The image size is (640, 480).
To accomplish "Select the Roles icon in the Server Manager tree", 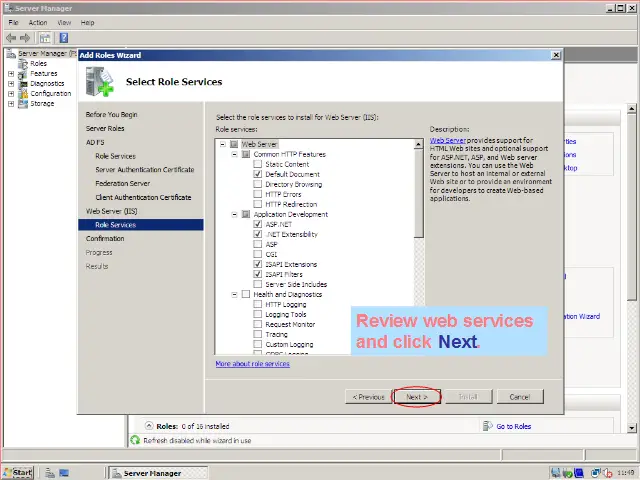I will tap(23, 64).
